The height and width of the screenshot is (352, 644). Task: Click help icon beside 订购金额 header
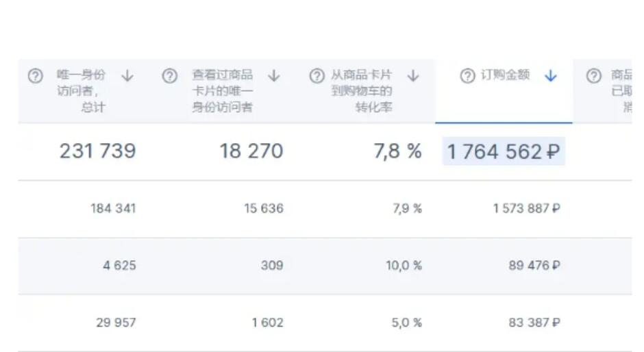[x=467, y=76]
